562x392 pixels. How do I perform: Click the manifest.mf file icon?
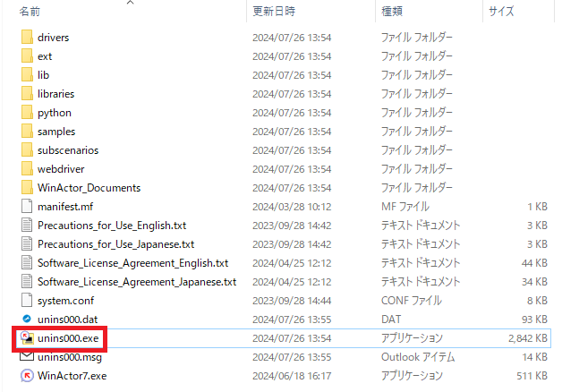[26, 207]
